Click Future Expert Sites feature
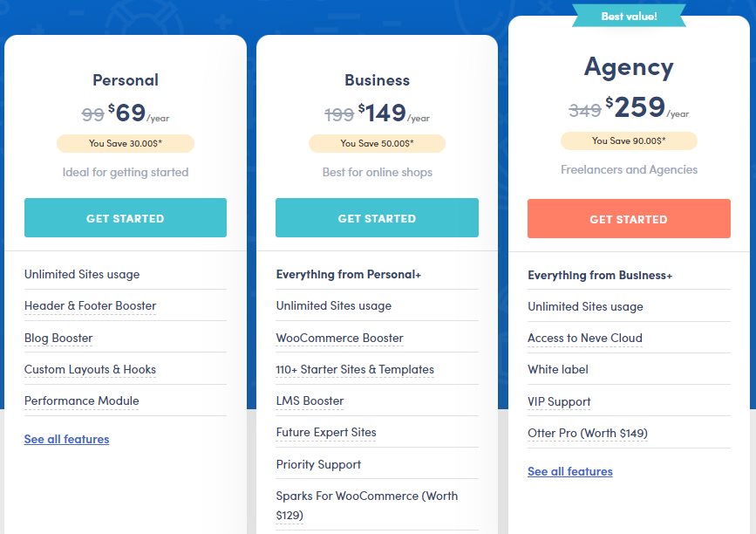 [x=326, y=433]
